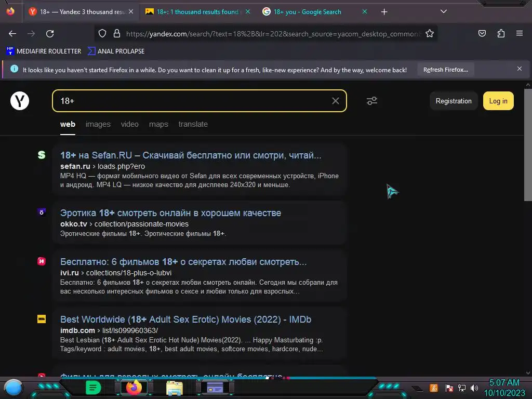Open tracking protection shield icon
The width and height of the screenshot is (532, 399).
pyautogui.click(x=102, y=33)
